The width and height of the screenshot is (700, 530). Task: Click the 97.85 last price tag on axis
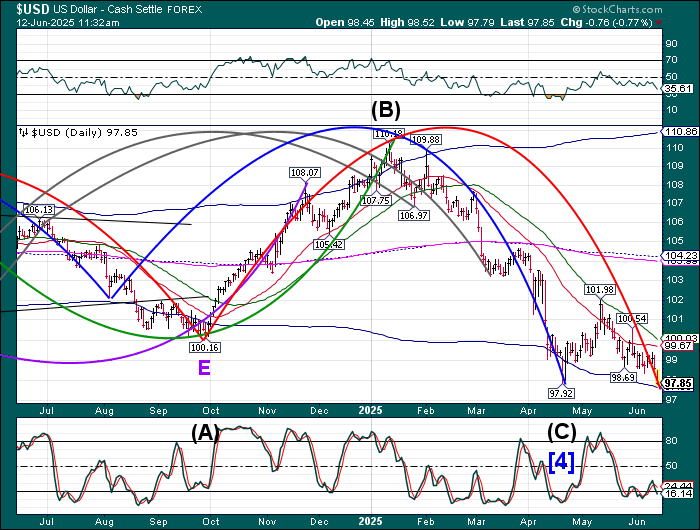click(679, 383)
